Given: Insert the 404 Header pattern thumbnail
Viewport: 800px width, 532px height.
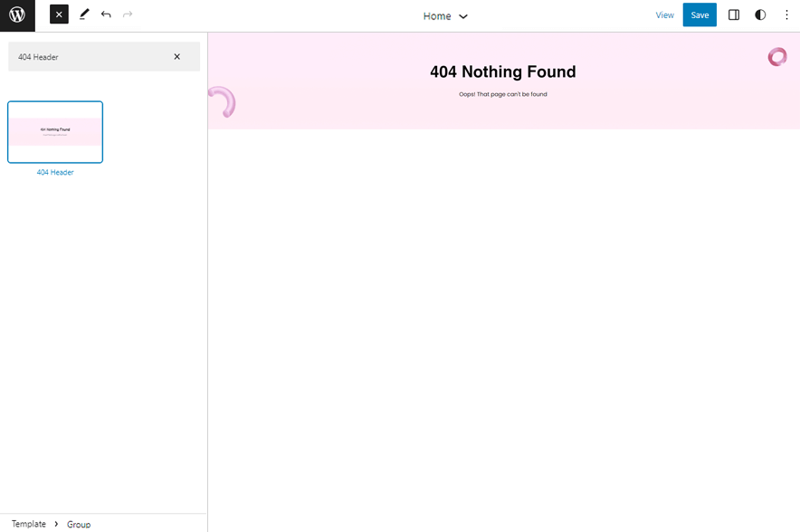Looking at the screenshot, I should point(54,131).
